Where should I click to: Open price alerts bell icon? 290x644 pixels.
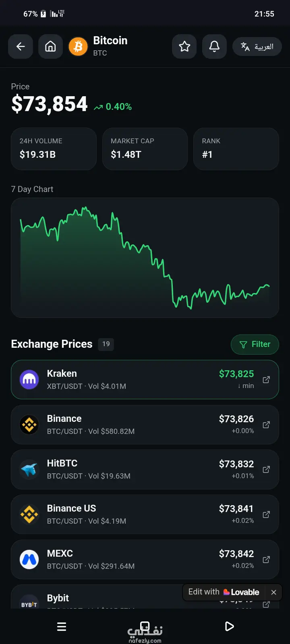pos(214,47)
